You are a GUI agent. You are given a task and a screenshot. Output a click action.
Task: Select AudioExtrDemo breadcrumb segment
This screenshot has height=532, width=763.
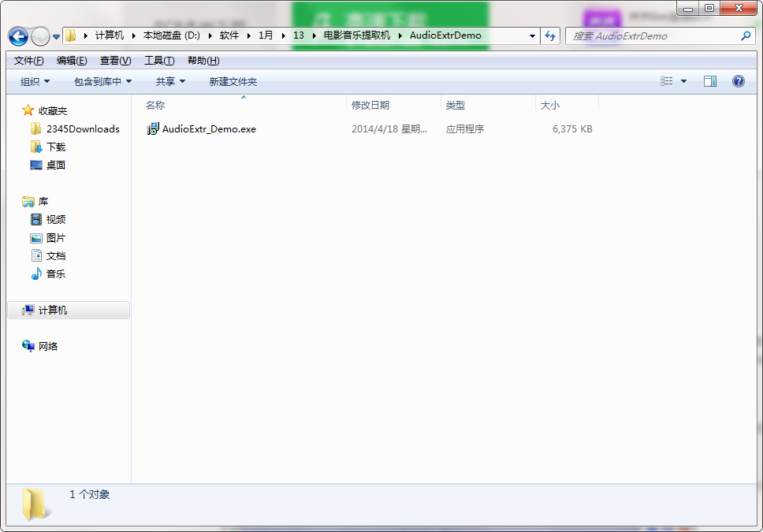[x=445, y=35]
